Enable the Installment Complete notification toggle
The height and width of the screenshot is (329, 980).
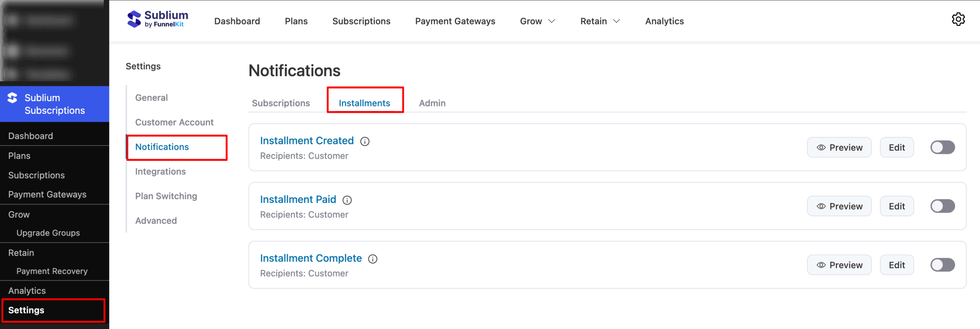(942, 265)
